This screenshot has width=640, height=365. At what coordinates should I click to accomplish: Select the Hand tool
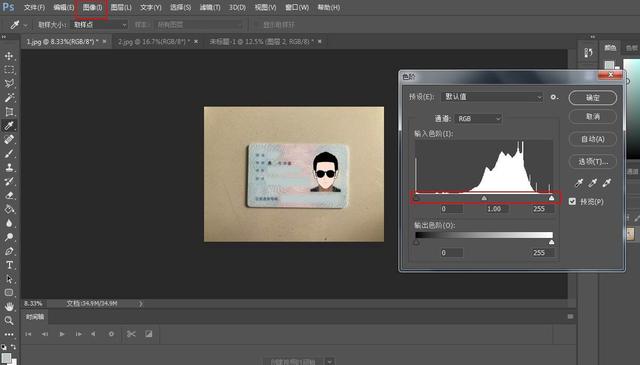pos(9,306)
